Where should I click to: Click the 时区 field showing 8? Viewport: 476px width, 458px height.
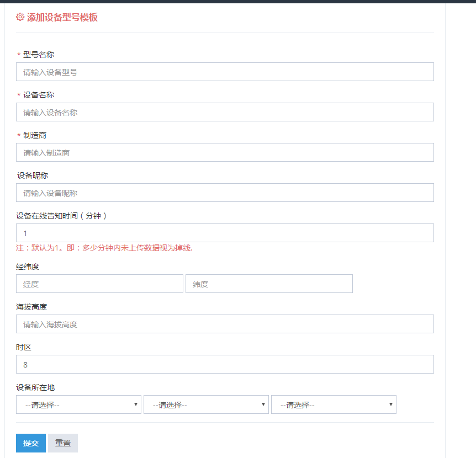[225, 364]
